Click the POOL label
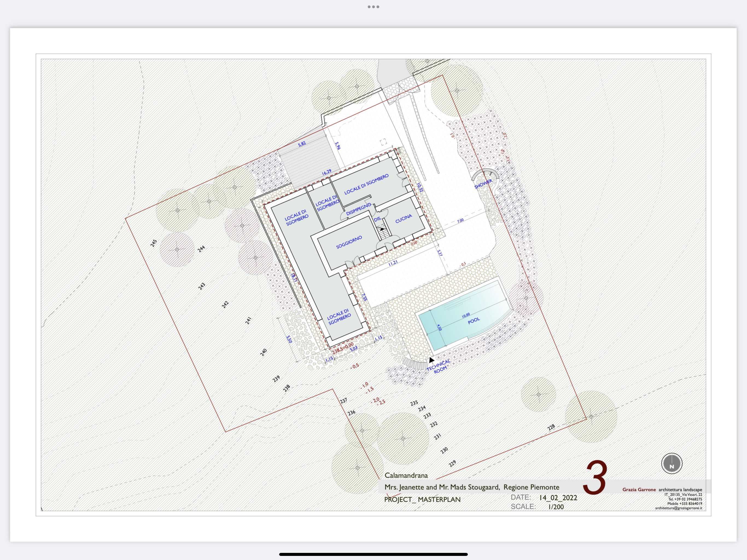Image resolution: width=747 pixels, height=560 pixels. coord(474,320)
